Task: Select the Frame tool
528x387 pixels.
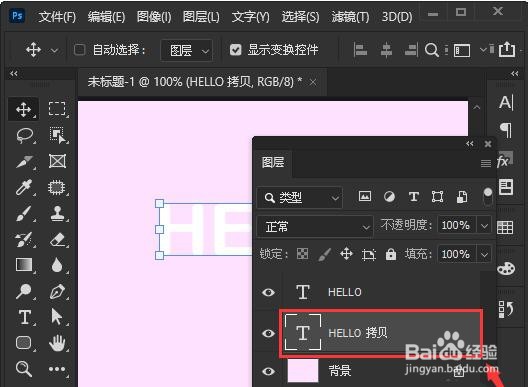Action: pos(57,161)
